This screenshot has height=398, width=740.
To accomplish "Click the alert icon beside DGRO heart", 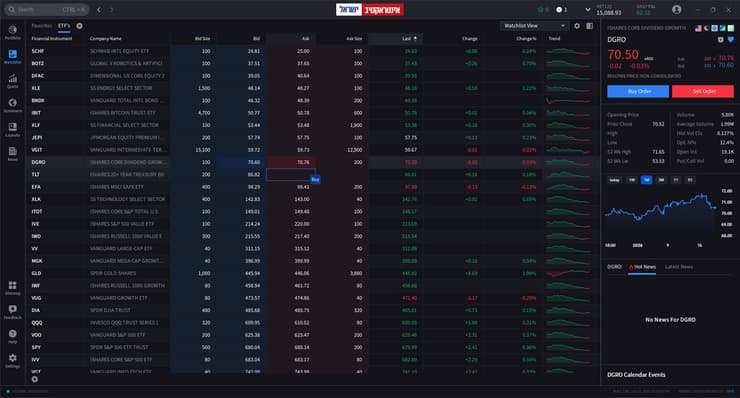I will 720,40.
